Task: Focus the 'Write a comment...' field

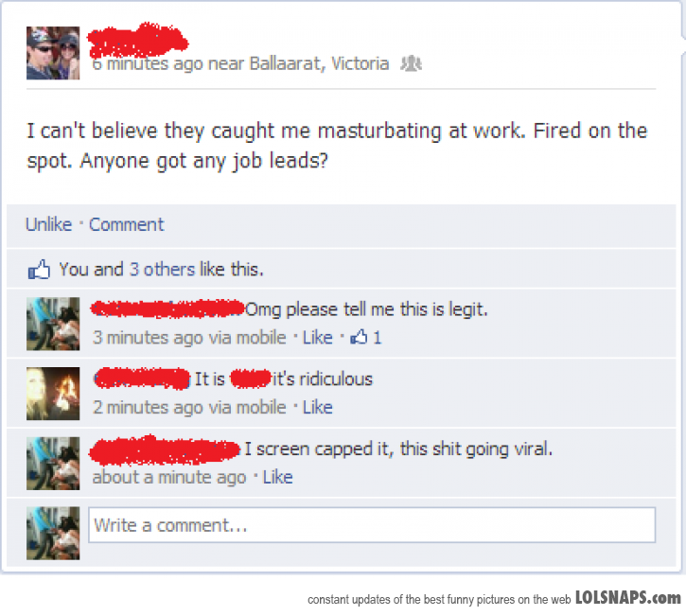Action: (372, 525)
